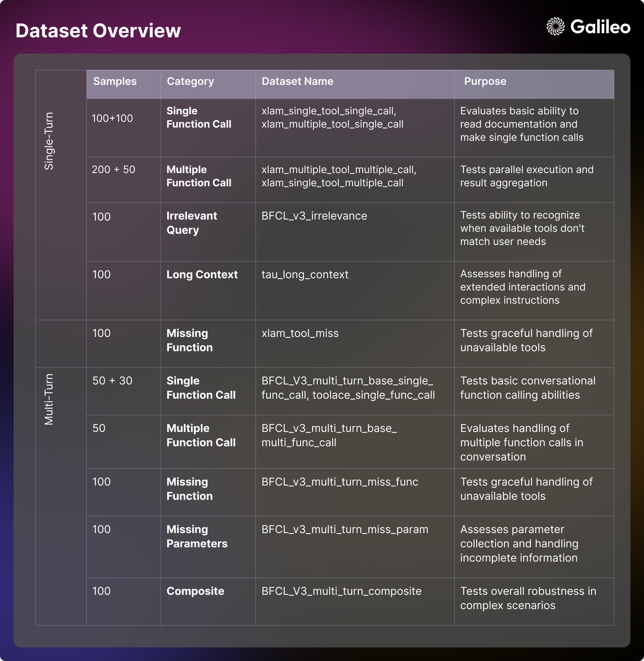
Task: Click the Dataset Overview title
Action: 98,31
